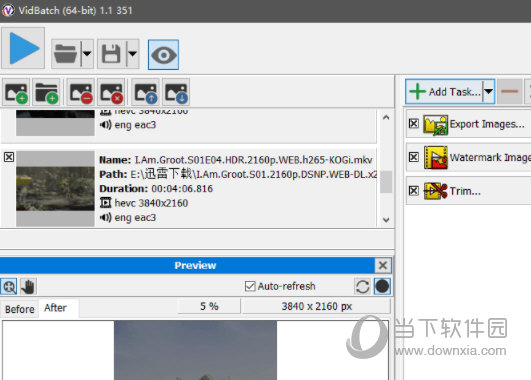531x380 pixels.
Task: Click the hevc 3840x2160 video stream line
Action: tap(144, 203)
